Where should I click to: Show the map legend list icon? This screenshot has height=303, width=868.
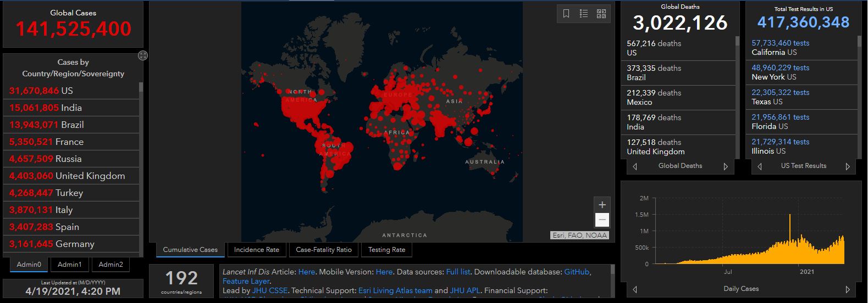tap(584, 14)
